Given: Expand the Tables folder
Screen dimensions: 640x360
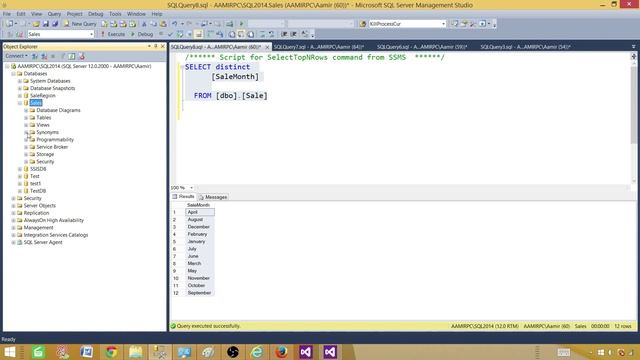Looking at the screenshot, I should tap(26, 118).
